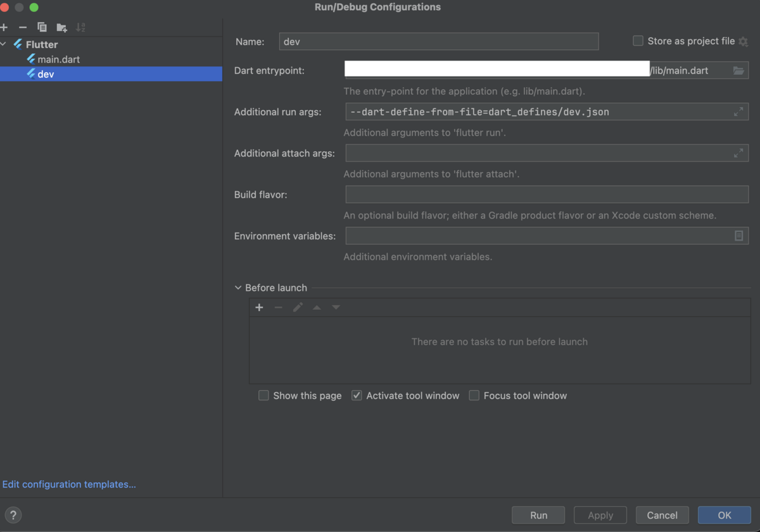Select the dev configuration
Viewport: 760px width, 532px height.
[x=111, y=74]
